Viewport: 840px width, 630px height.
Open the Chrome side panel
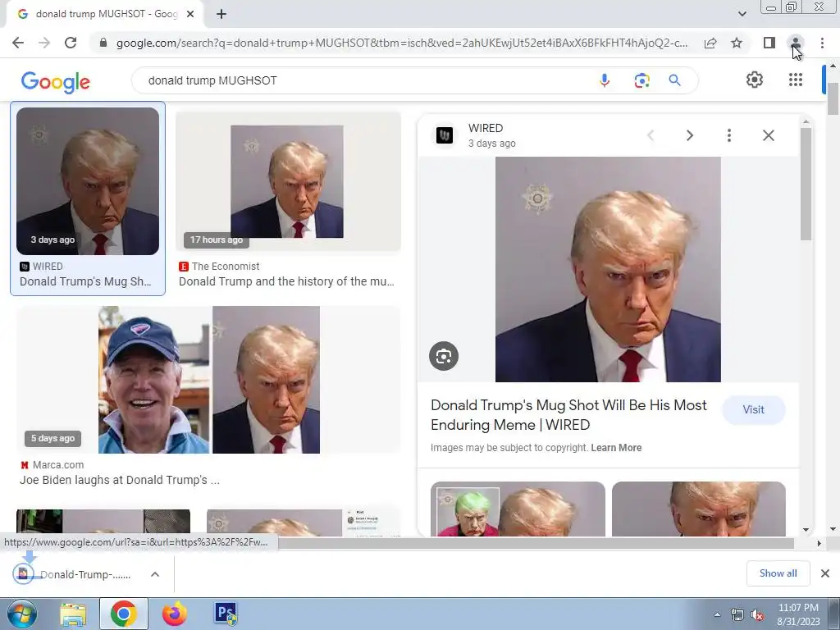click(769, 43)
